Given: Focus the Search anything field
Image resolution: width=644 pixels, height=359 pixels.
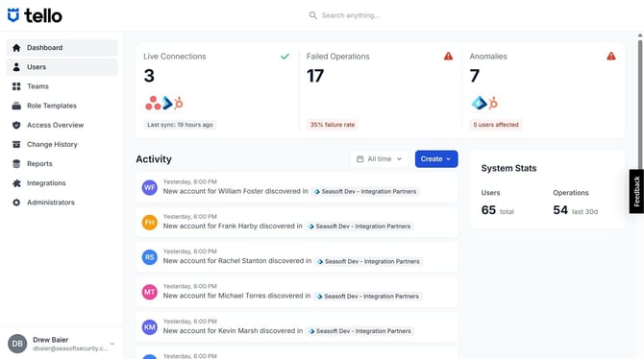Looking at the screenshot, I should coord(350,15).
